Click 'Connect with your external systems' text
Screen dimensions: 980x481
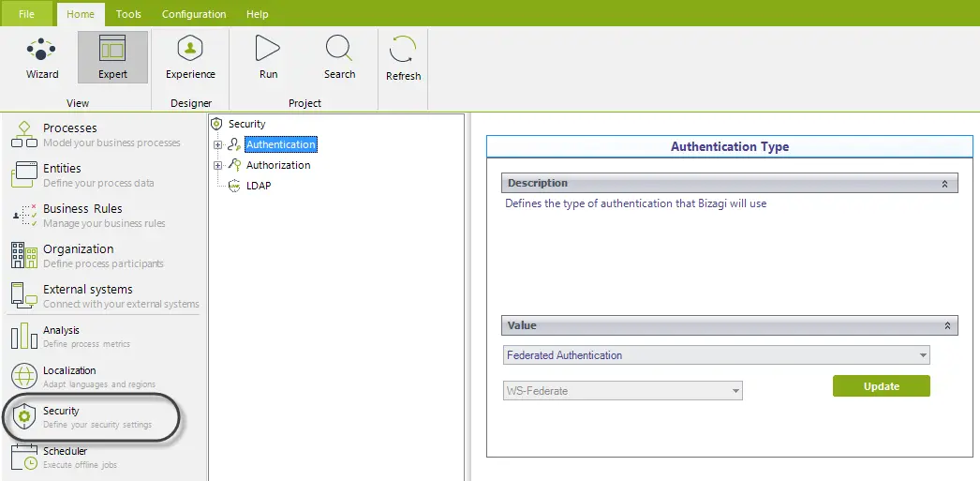(121, 304)
